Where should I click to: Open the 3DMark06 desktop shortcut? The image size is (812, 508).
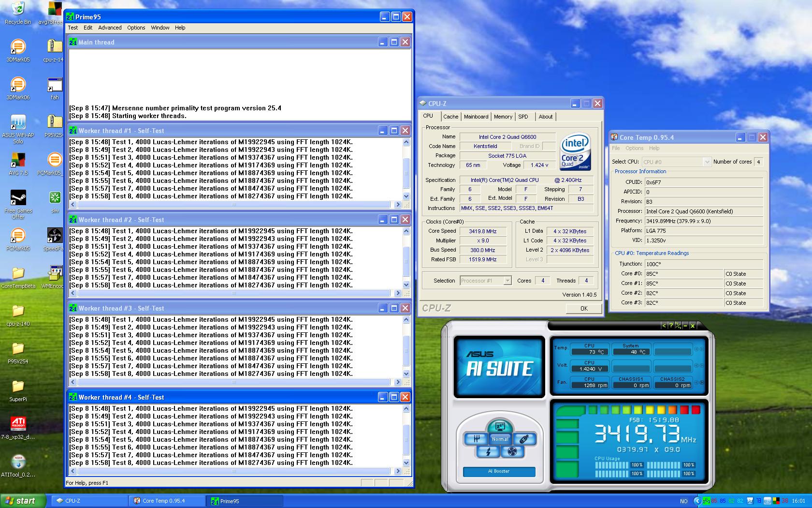point(18,88)
